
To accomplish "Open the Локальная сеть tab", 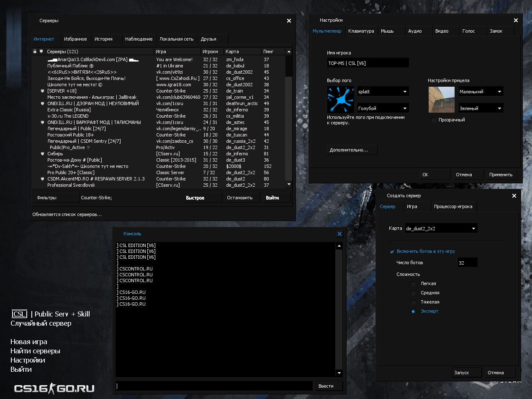I will [177, 39].
